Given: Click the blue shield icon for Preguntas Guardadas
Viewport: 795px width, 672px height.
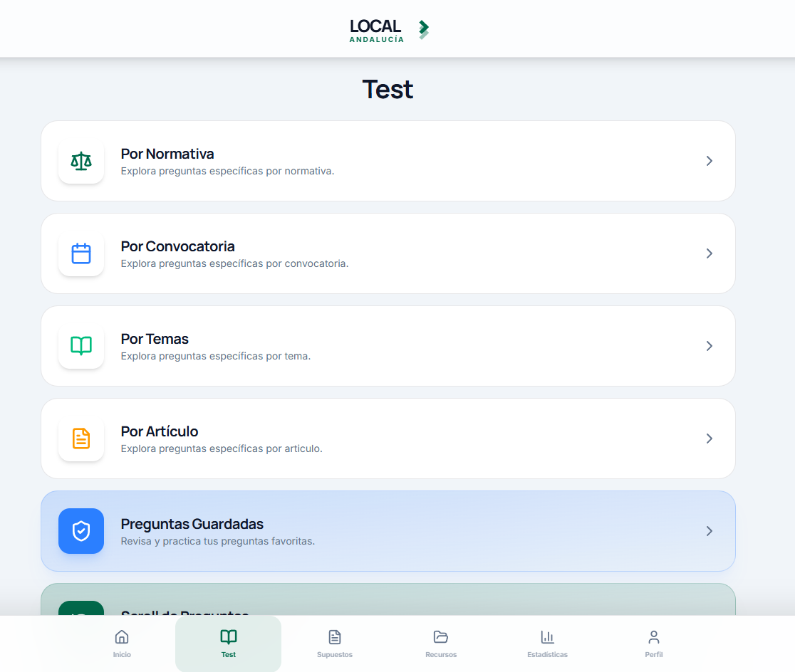Looking at the screenshot, I should [81, 531].
